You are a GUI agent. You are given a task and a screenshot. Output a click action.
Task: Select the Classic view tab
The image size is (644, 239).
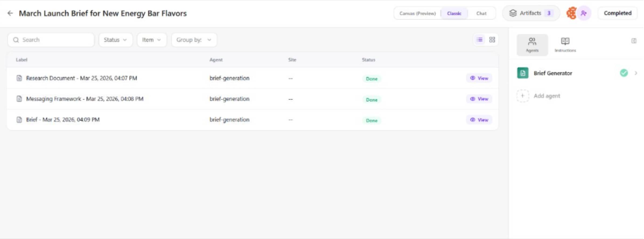coord(454,13)
